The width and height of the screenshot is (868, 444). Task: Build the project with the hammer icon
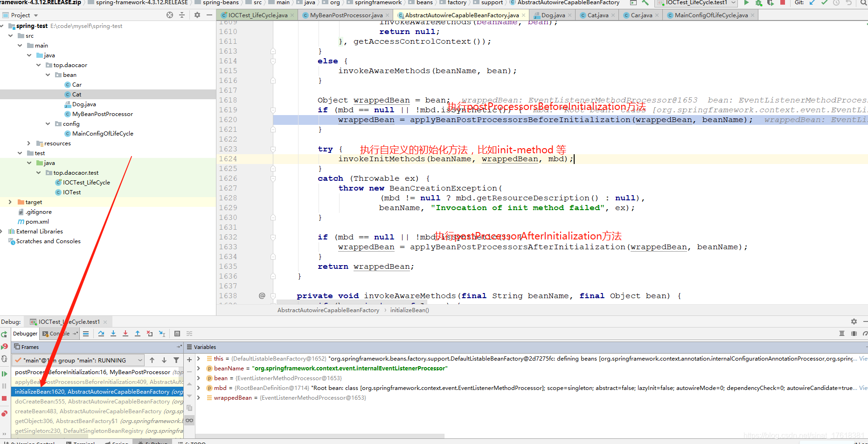646,3
